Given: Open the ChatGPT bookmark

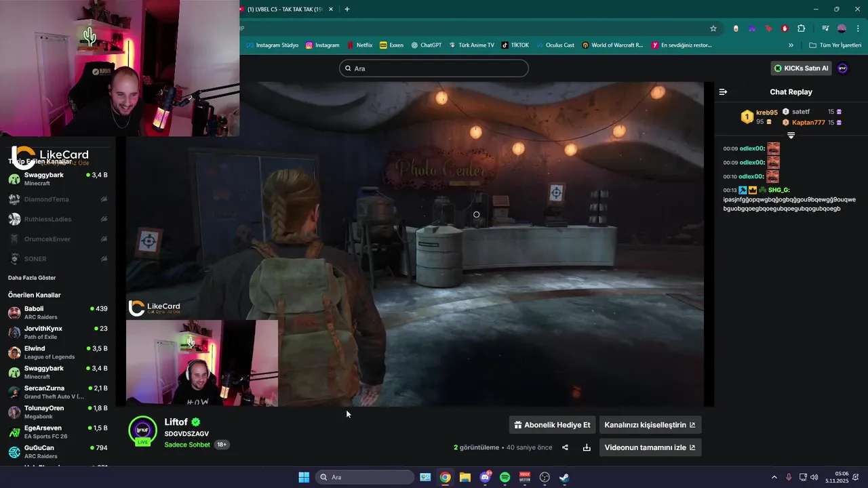Looking at the screenshot, I should (x=426, y=45).
